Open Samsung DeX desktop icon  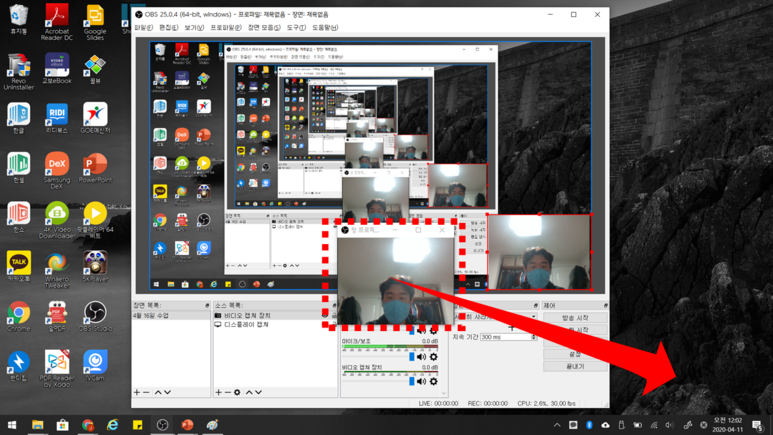(x=57, y=171)
